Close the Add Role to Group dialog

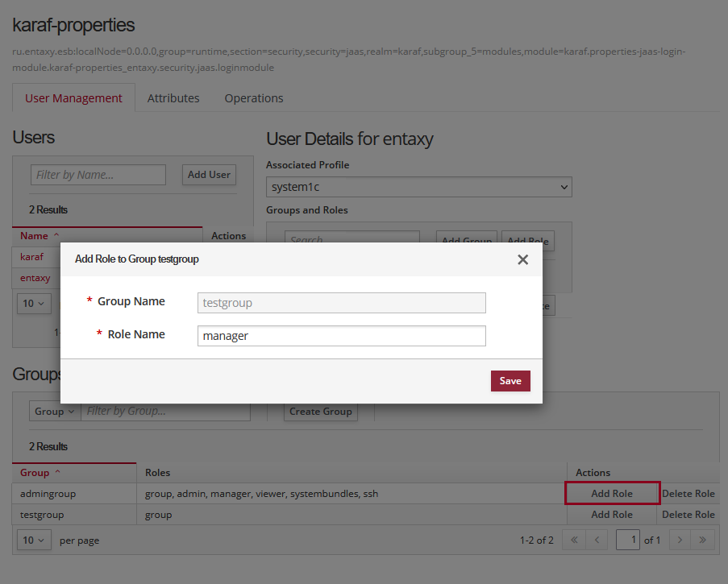pyautogui.click(x=522, y=259)
